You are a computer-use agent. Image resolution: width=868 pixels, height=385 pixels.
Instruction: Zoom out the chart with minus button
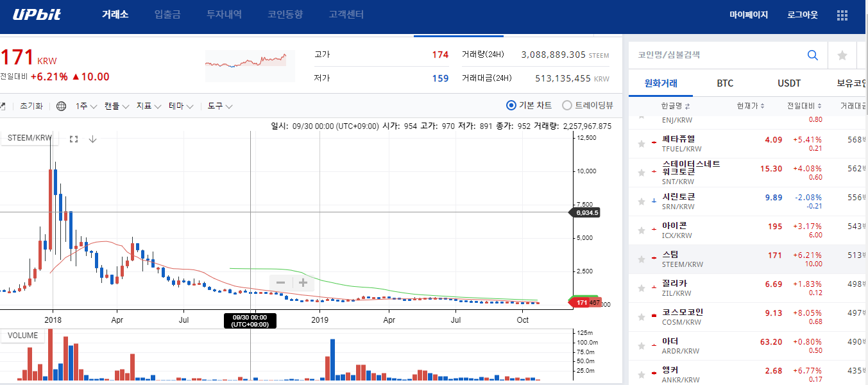[x=280, y=282]
